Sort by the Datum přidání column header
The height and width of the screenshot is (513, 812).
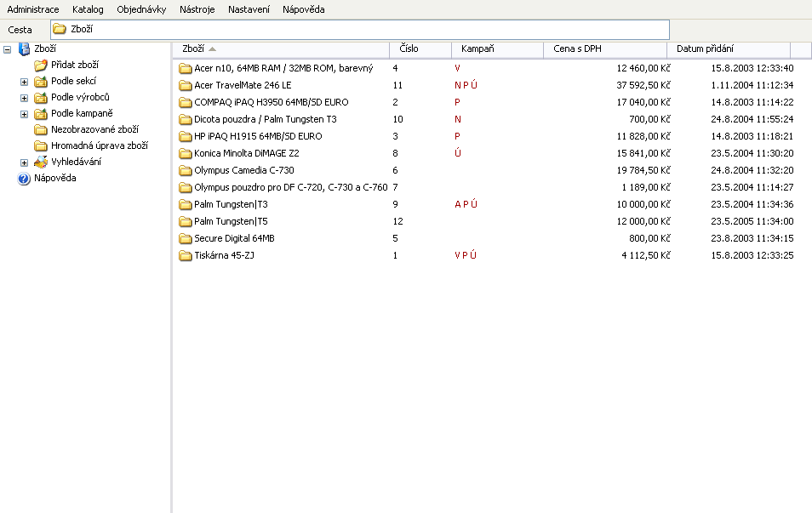pos(729,49)
